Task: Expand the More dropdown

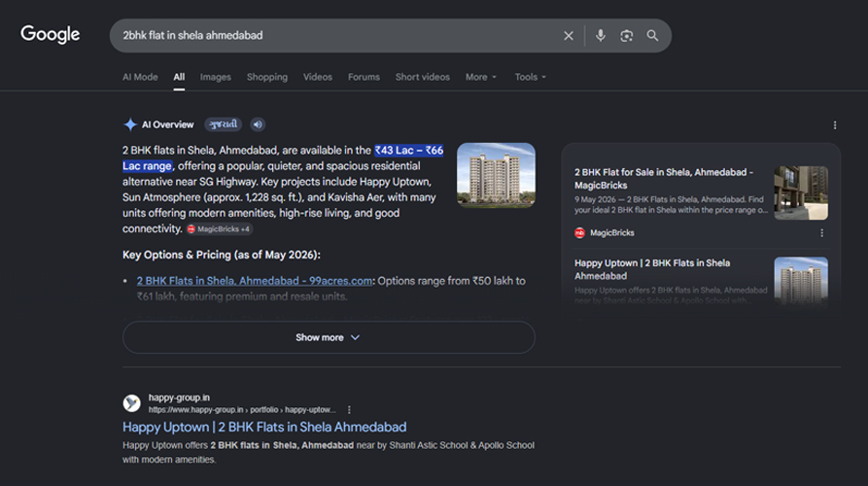Action: point(481,77)
